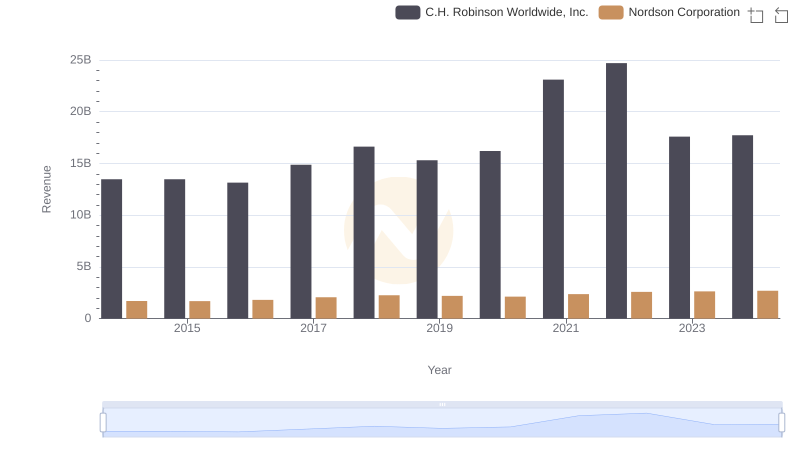Click the Nordson Corporation legend label
800x461 pixels.
pyautogui.click(x=684, y=12)
